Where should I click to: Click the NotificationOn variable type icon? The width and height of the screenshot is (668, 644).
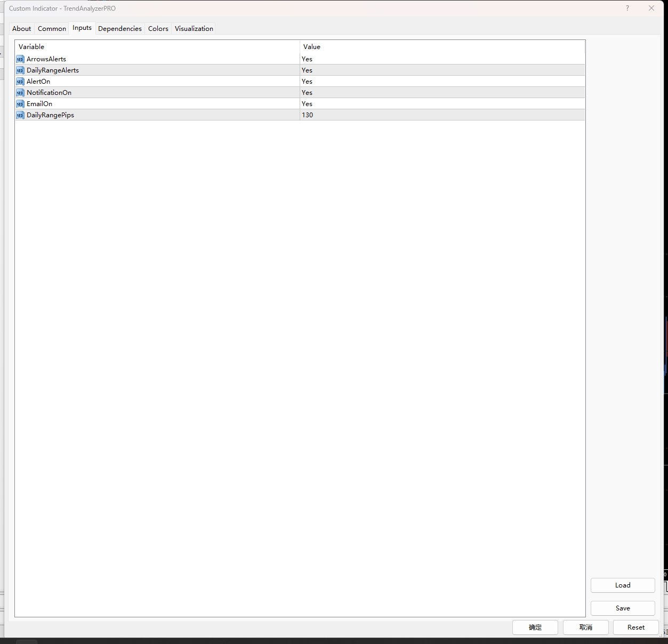[x=20, y=93]
